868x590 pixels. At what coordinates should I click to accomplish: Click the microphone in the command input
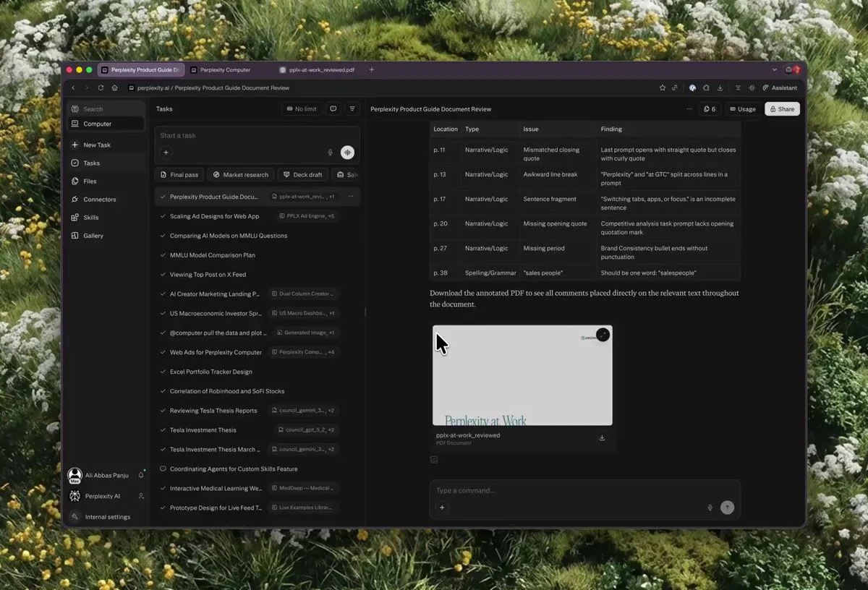[x=710, y=508]
